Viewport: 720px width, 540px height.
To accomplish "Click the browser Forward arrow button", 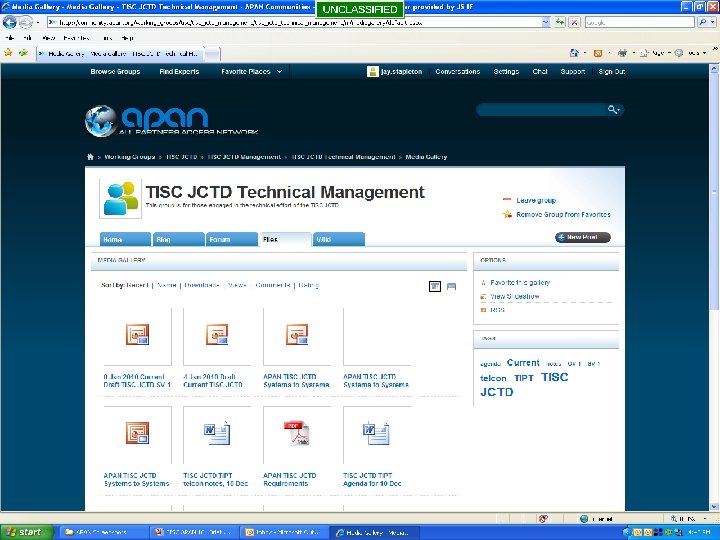I will tap(25, 22).
